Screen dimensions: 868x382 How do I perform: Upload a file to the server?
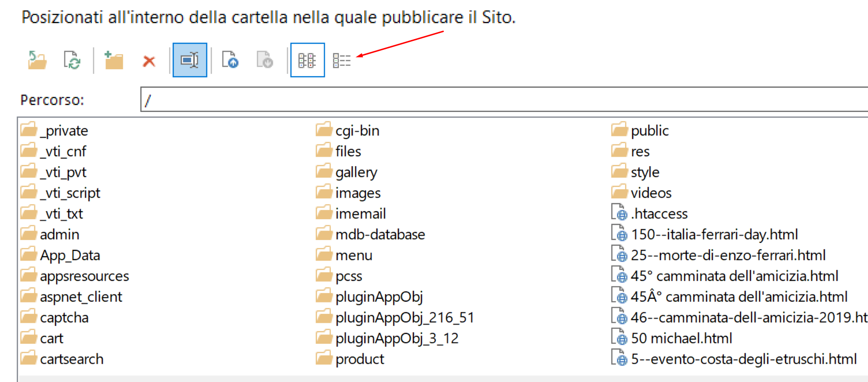[x=230, y=60]
